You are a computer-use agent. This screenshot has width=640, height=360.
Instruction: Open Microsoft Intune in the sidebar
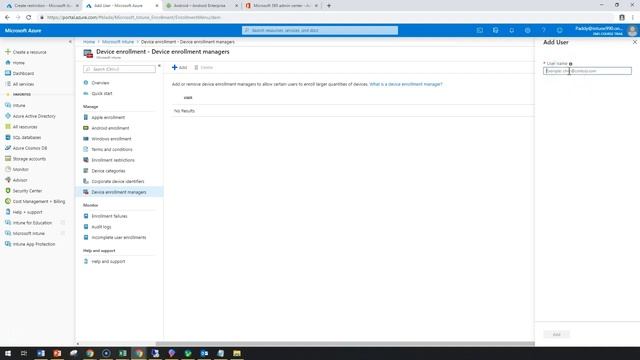(29, 233)
